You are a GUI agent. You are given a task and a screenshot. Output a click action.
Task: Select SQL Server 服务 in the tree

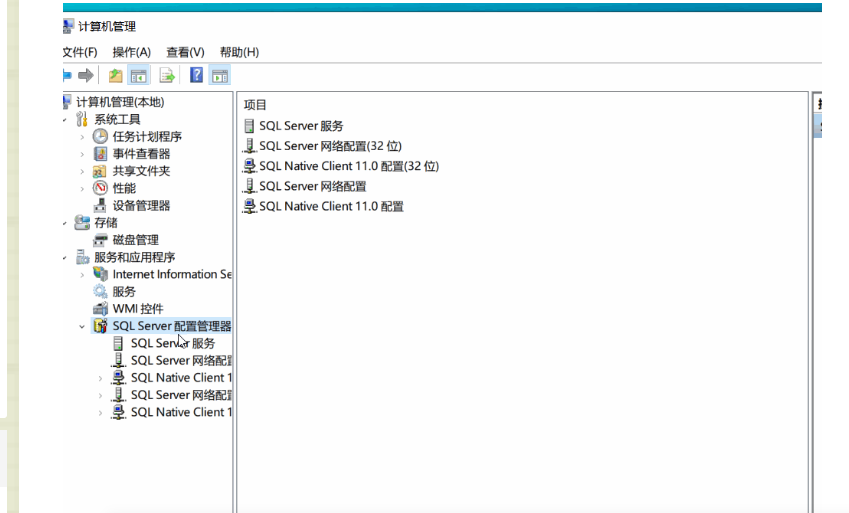(x=173, y=343)
